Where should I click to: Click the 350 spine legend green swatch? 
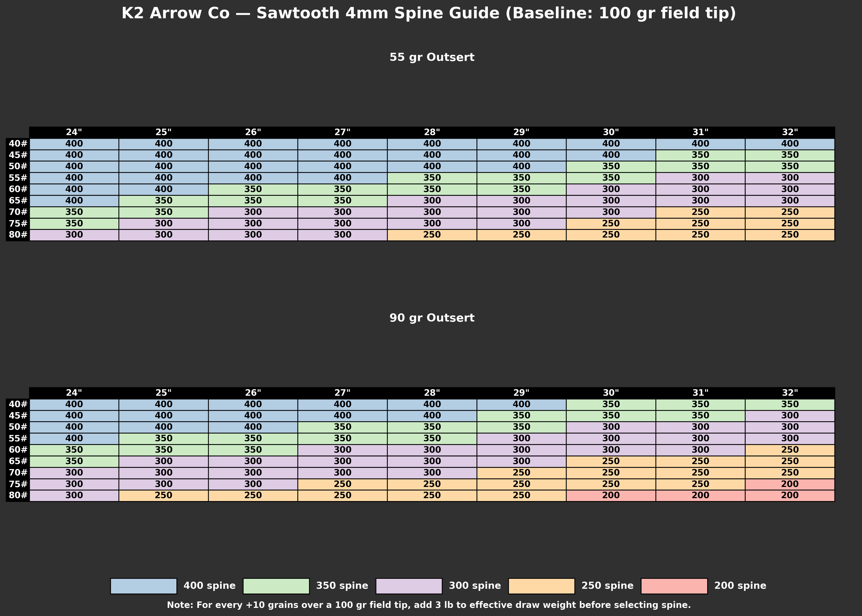click(276, 586)
